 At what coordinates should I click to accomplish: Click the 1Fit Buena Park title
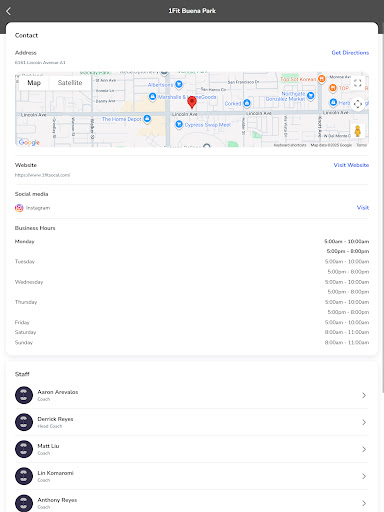coord(192,11)
